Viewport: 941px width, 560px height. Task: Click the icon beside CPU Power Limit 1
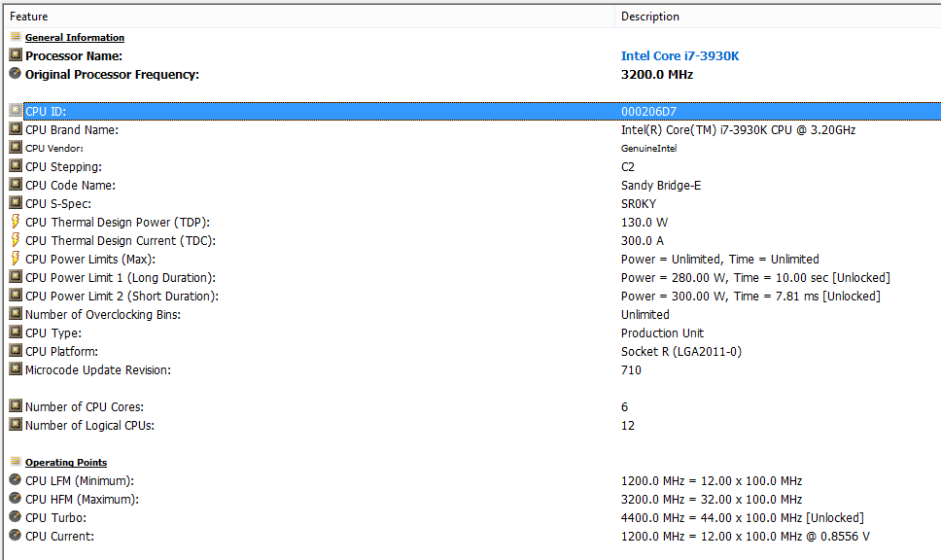click(x=16, y=277)
